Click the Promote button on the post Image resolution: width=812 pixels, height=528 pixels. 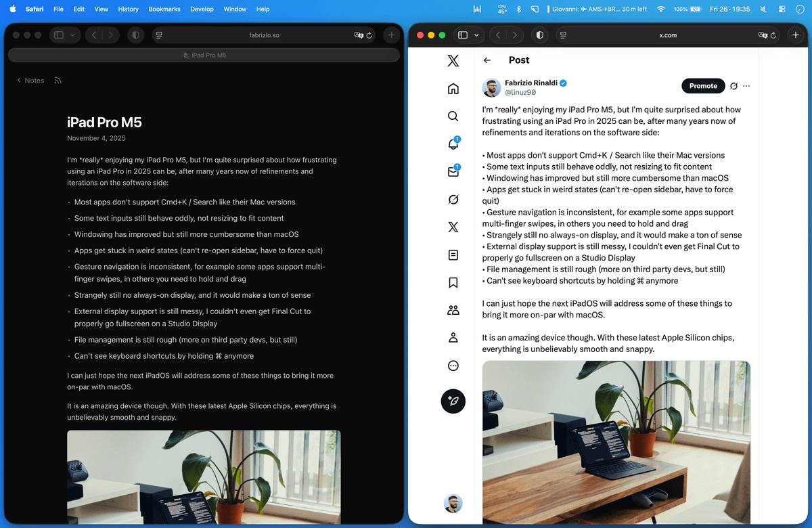703,86
